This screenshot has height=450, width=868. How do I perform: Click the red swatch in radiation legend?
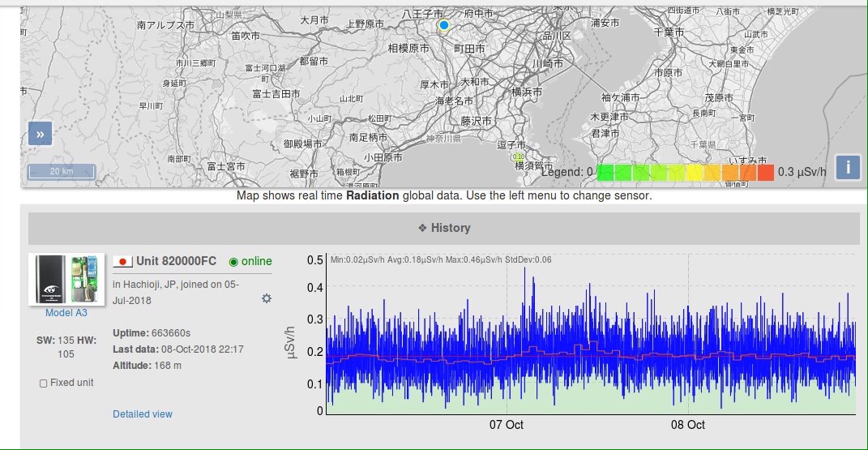coord(765,172)
